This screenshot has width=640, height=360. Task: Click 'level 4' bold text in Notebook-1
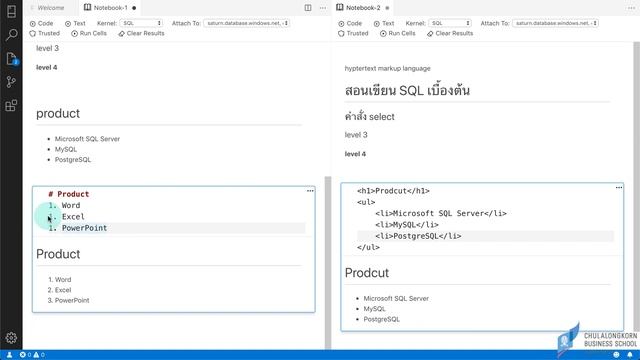click(47, 67)
